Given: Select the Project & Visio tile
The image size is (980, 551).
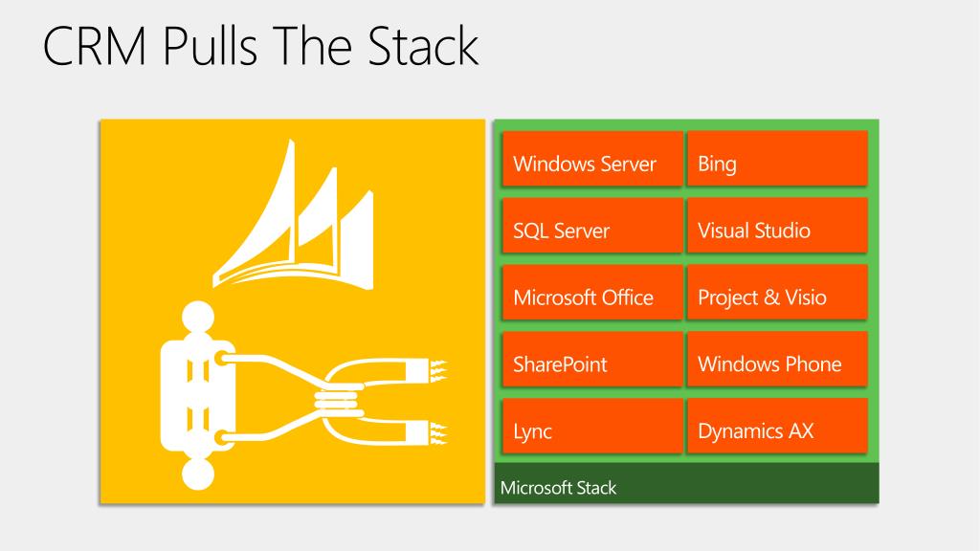Looking at the screenshot, I should tap(777, 292).
